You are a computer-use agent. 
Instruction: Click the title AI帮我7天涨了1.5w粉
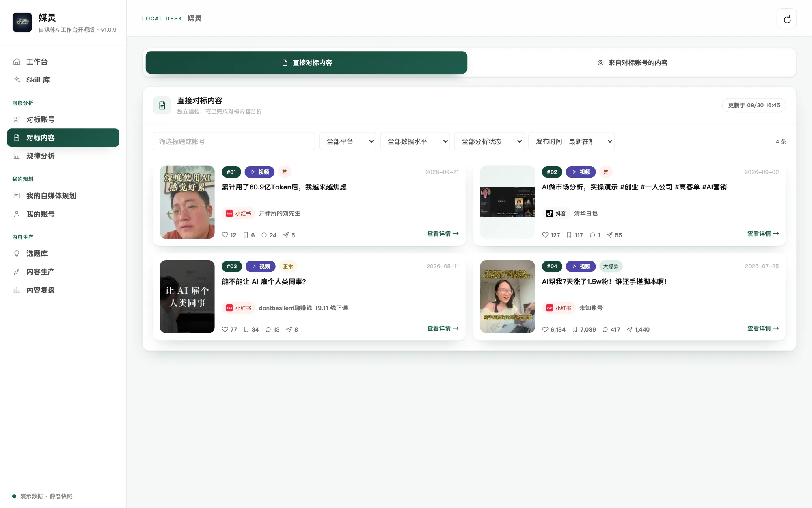[605, 282]
